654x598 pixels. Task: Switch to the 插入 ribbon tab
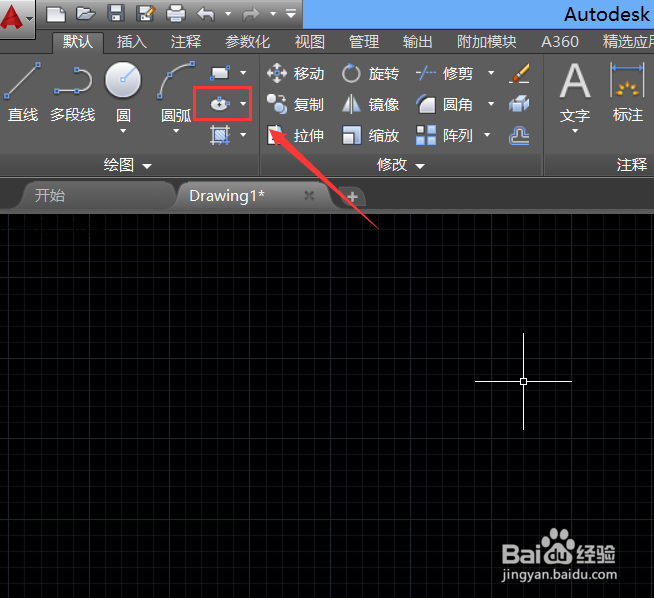132,42
